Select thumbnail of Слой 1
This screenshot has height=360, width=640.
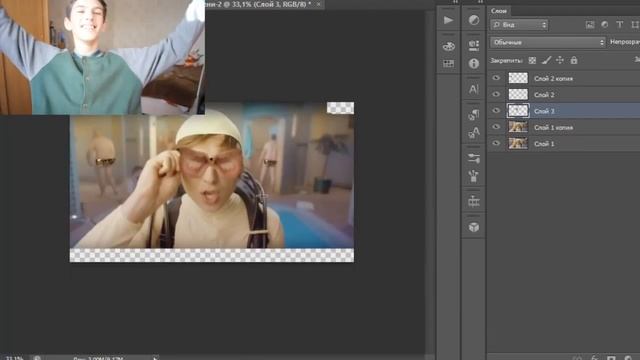pyautogui.click(x=518, y=143)
